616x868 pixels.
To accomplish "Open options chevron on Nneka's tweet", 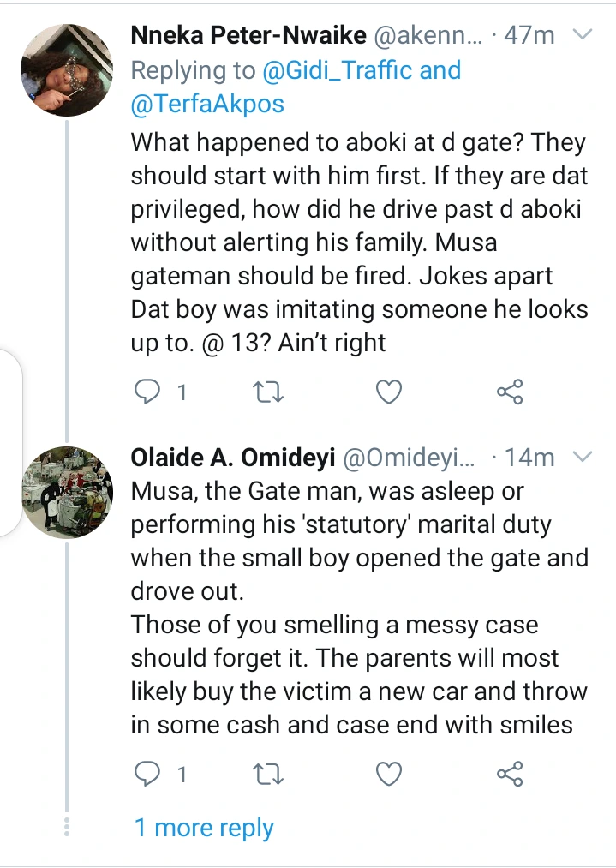I will 583,35.
